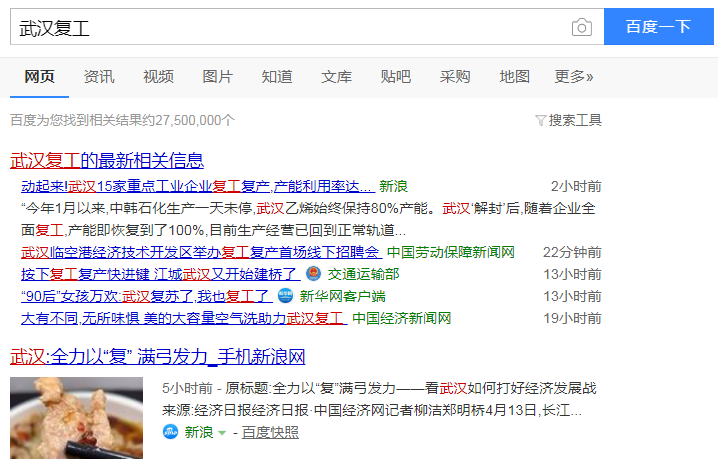Viewport: 718px width, 466px height.
Task: Click the green 新浪 label under the result
Action: 199,432
